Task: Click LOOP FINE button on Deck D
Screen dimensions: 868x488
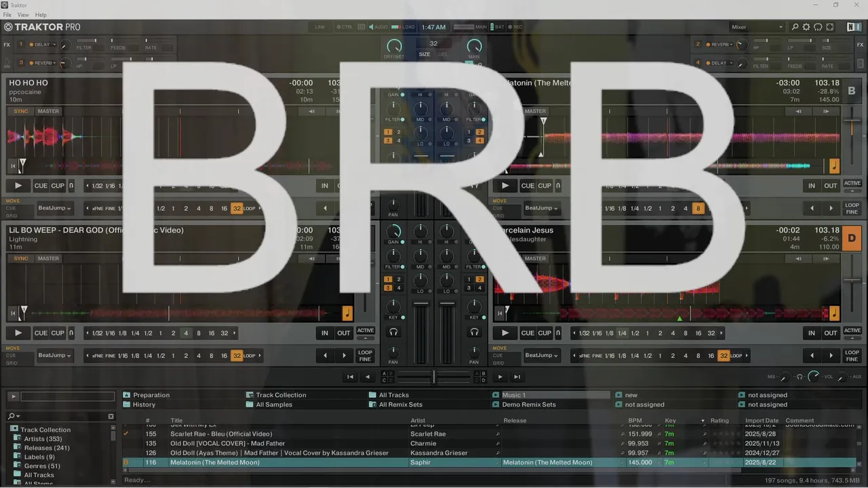Action: 852,355
